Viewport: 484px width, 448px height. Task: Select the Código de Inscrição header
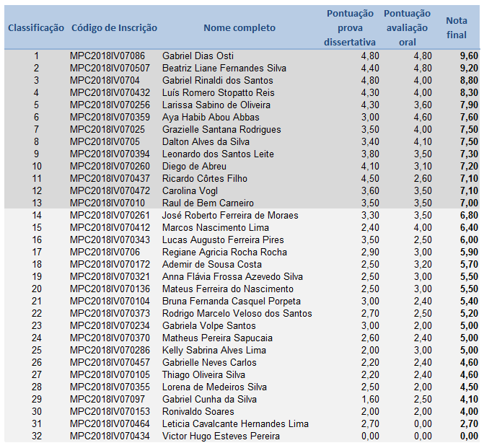[114, 28]
